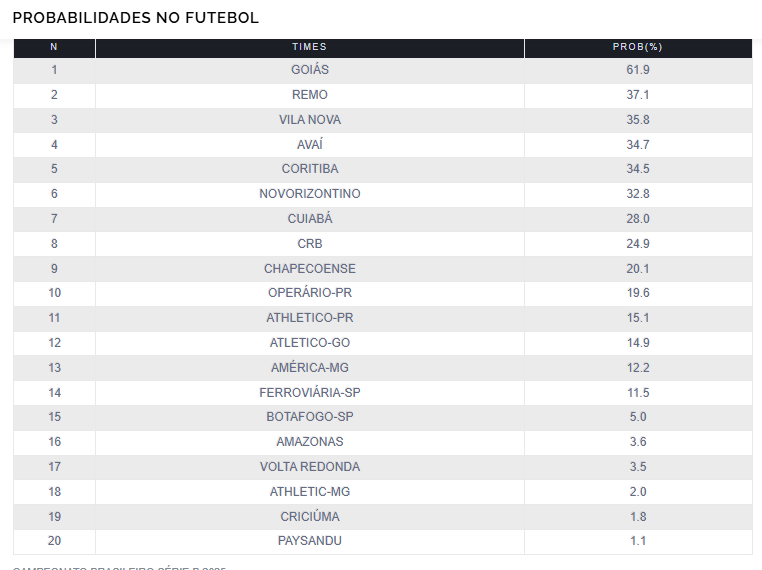
Task: Select FERROVIÁRIA-SP in the table
Action: point(309,393)
